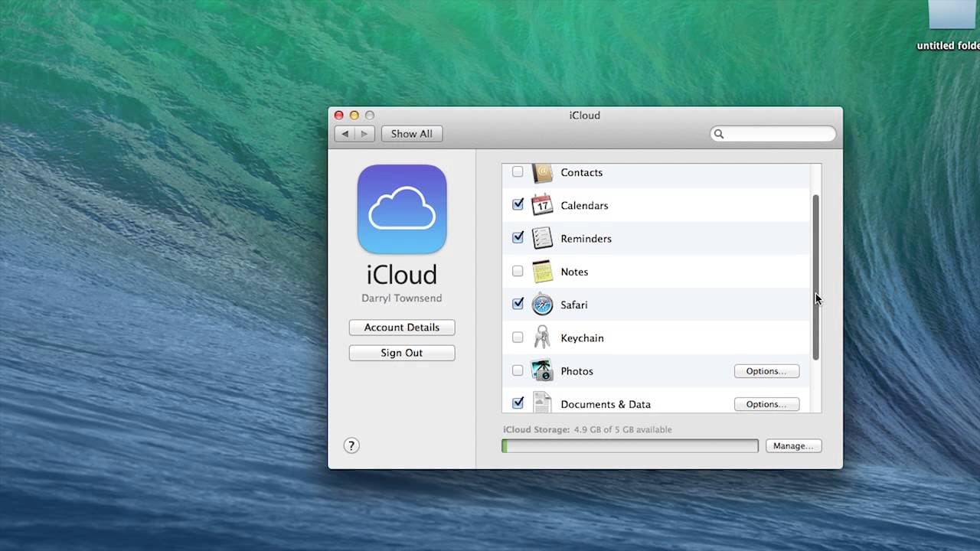The width and height of the screenshot is (980, 551).
Task: Click the Keychain keys icon
Action: [x=542, y=337]
